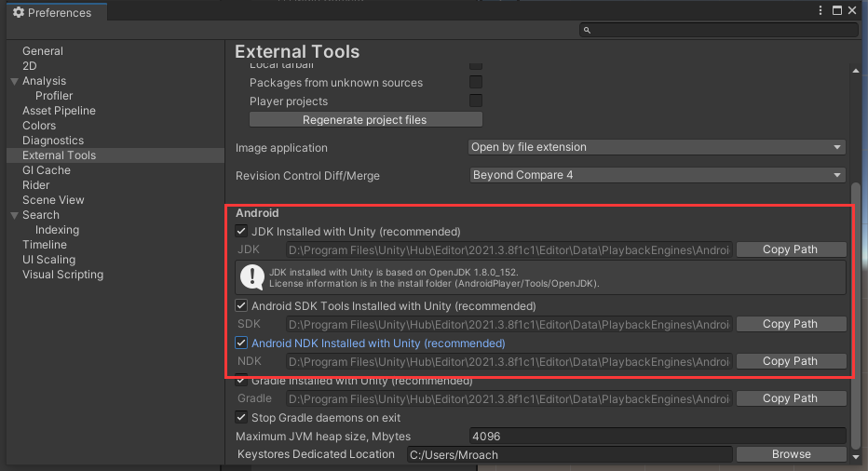The height and width of the screenshot is (471, 868).
Task: Copy the JDK path
Action: [791, 249]
